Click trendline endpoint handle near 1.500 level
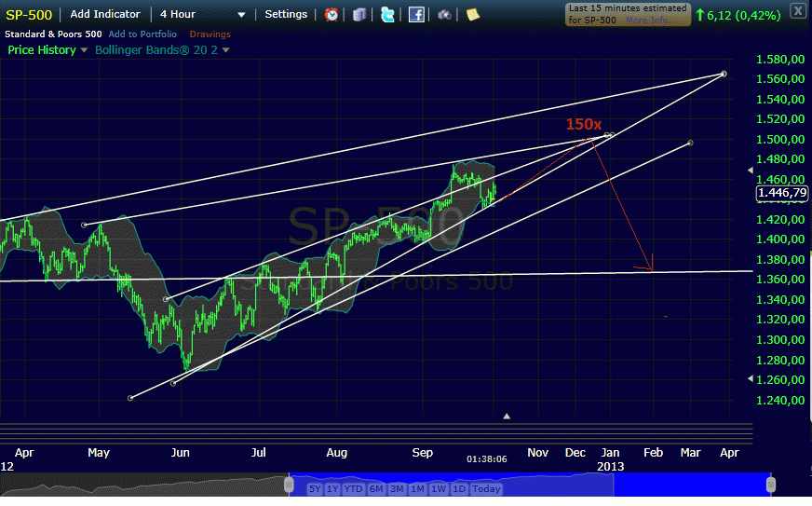This screenshot has width=812, height=506. pyautogui.click(x=610, y=135)
